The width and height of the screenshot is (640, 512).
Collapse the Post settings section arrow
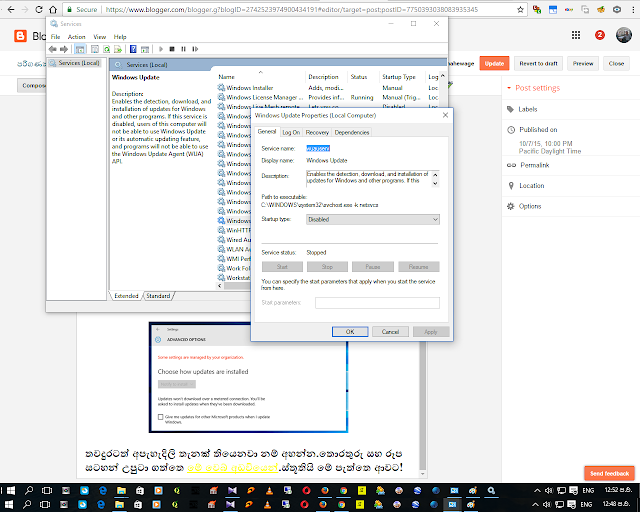pyautogui.click(x=509, y=88)
